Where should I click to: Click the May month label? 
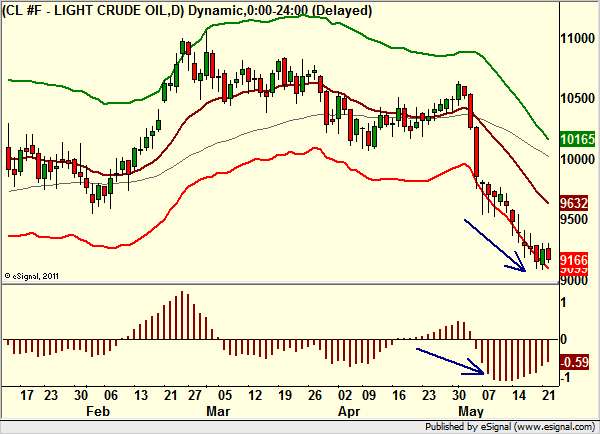pos(471,411)
